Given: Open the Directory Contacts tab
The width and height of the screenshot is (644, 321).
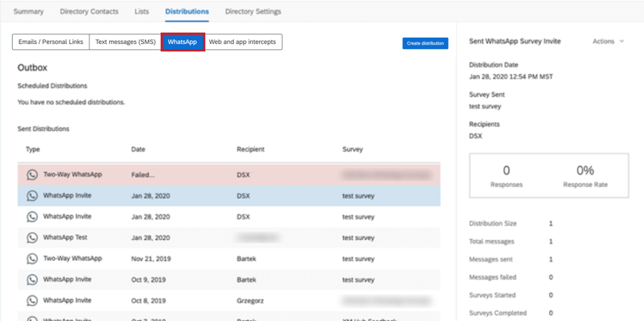Looking at the screenshot, I should tap(89, 12).
